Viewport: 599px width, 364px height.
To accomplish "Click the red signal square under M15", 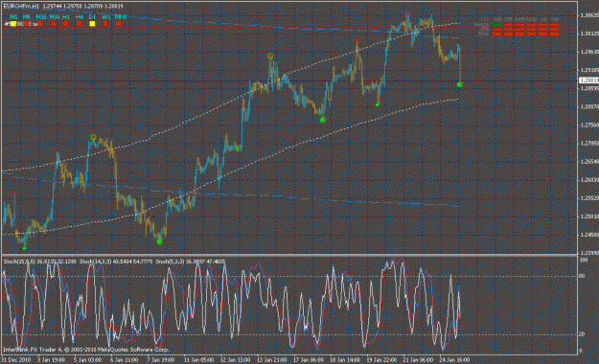I will [39, 24].
